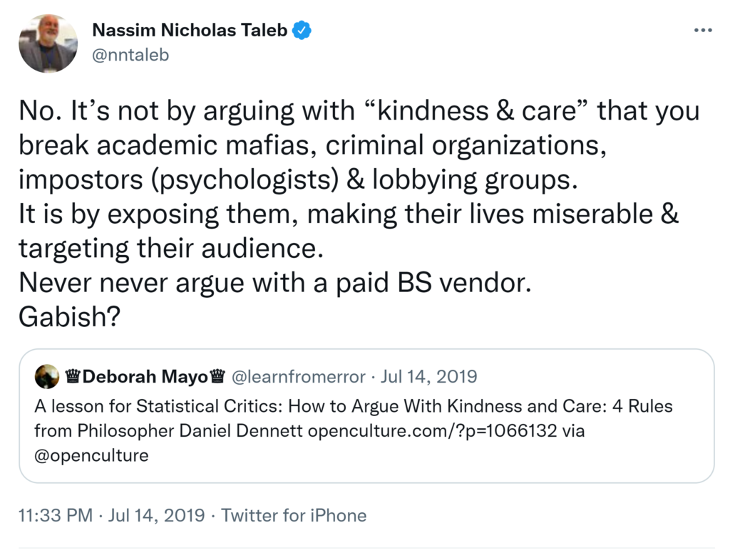Click Deborah Mayo's small profile picture
730x560 pixels.
(x=47, y=376)
